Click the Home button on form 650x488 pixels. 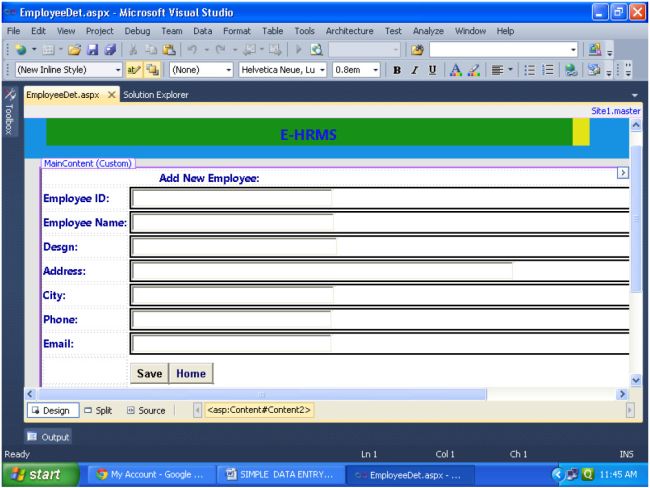click(191, 374)
